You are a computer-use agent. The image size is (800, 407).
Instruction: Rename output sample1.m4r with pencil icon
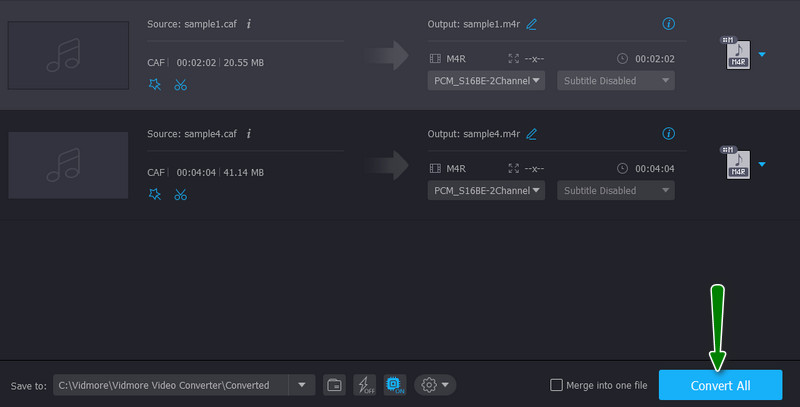(532, 24)
